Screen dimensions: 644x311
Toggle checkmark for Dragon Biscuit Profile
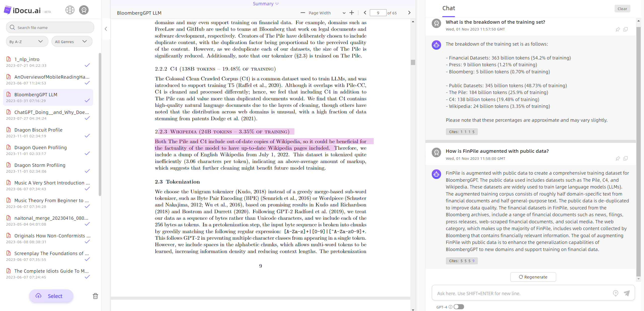(87, 136)
